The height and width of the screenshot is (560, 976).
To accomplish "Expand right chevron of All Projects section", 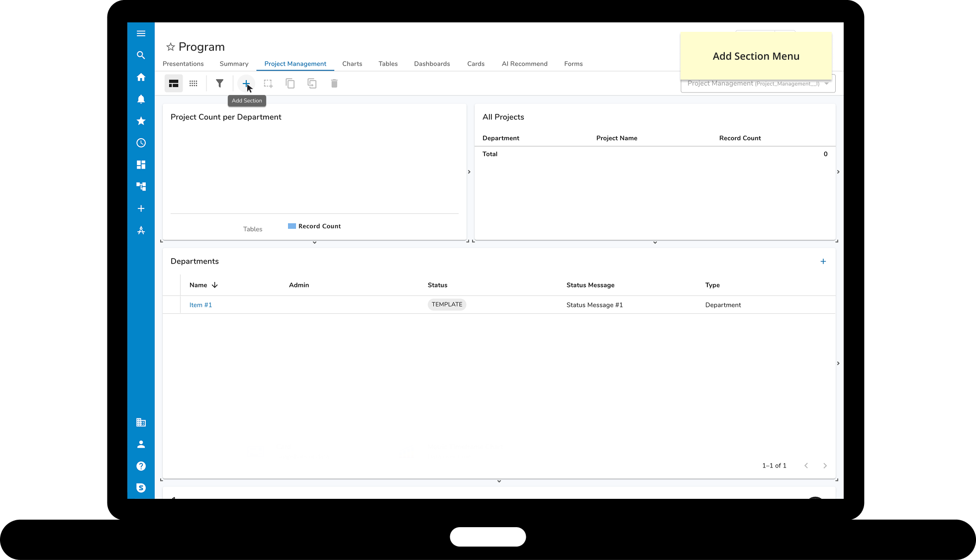I will pyautogui.click(x=838, y=172).
